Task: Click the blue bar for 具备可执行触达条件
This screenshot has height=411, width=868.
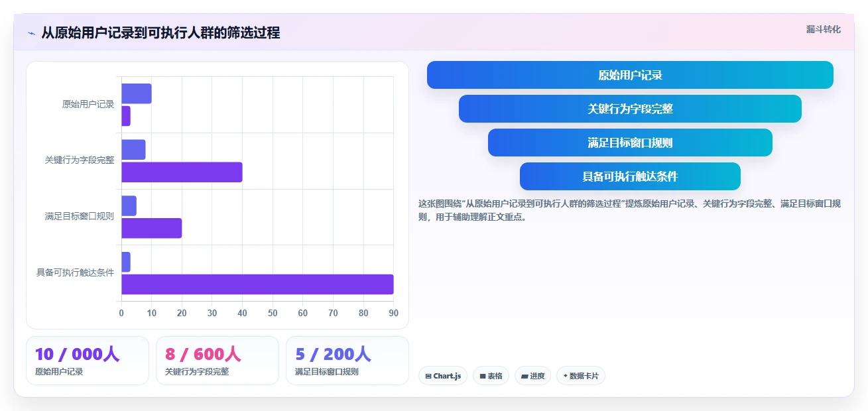Action: pos(126,262)
